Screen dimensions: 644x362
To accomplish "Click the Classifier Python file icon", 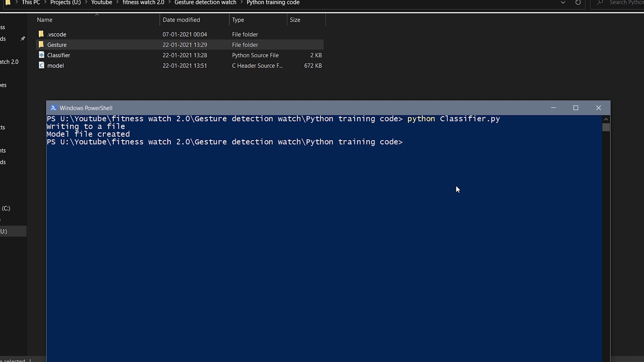I will (x=41, y=55).
